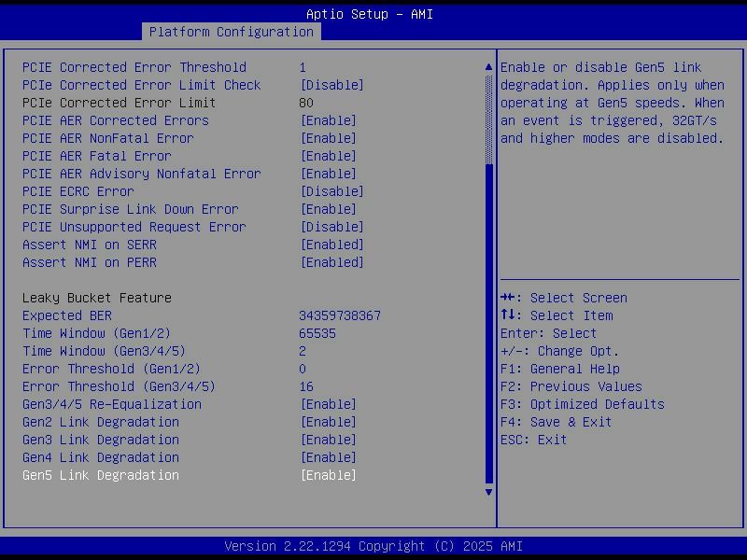Screen dimensions: 747x560
Task: Select Assert NMI on SERR label
Action: click(x=89, y=245)
